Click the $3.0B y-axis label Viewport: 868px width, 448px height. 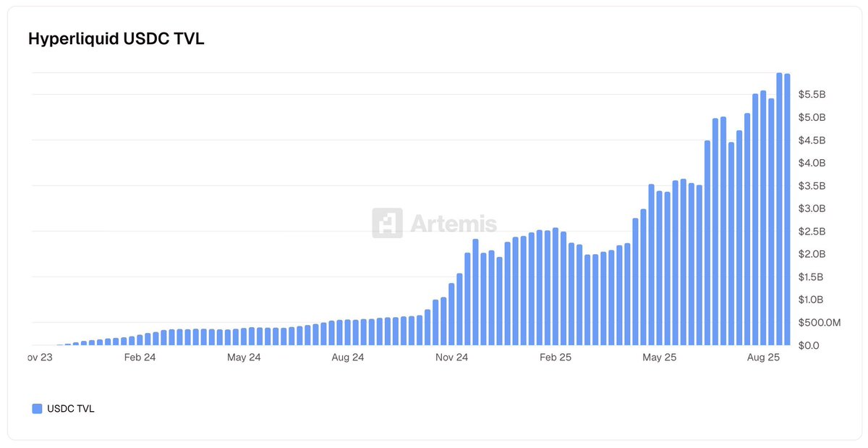pyautogui.click(x=812, y=209)
